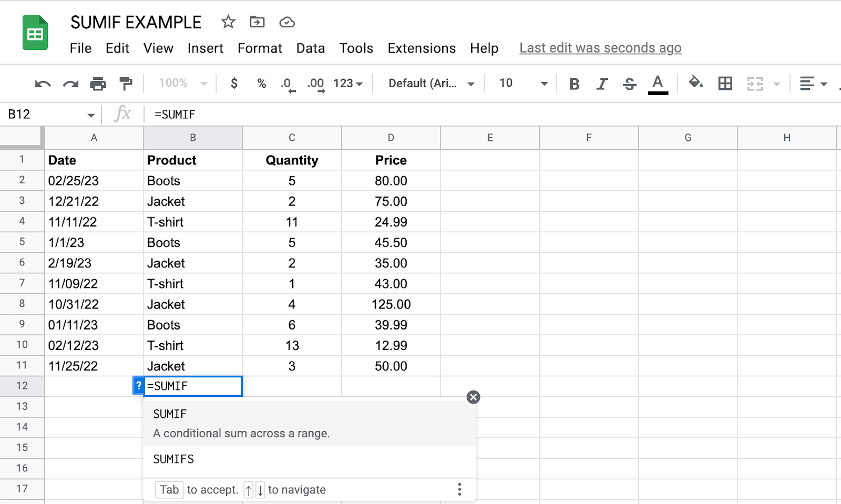Screen dimensions: 841x504
Task: Open the Data menu
Action: [310, 48]
